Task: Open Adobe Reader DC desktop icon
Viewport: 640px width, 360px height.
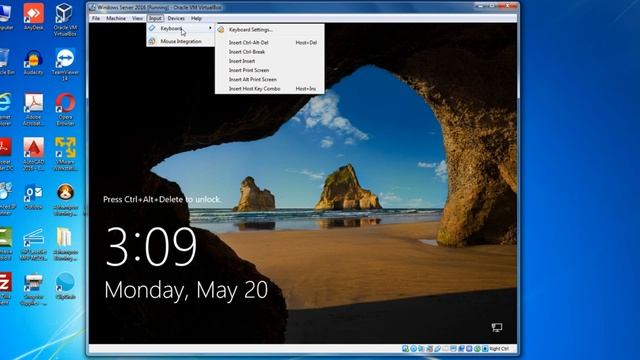Action: [x=6, y=154]
